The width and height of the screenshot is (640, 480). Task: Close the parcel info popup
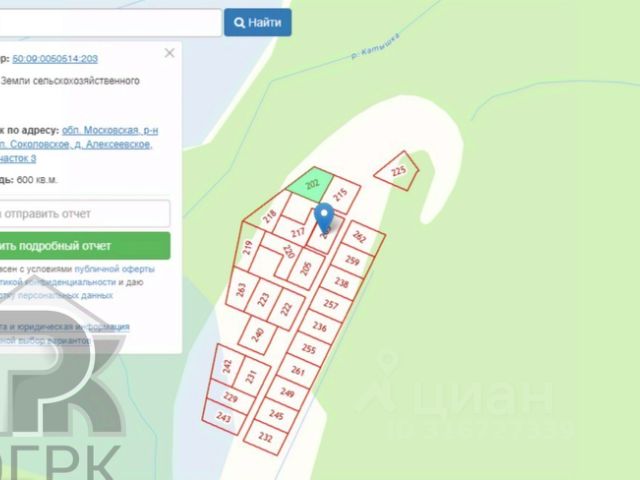[x=169, y=53]
